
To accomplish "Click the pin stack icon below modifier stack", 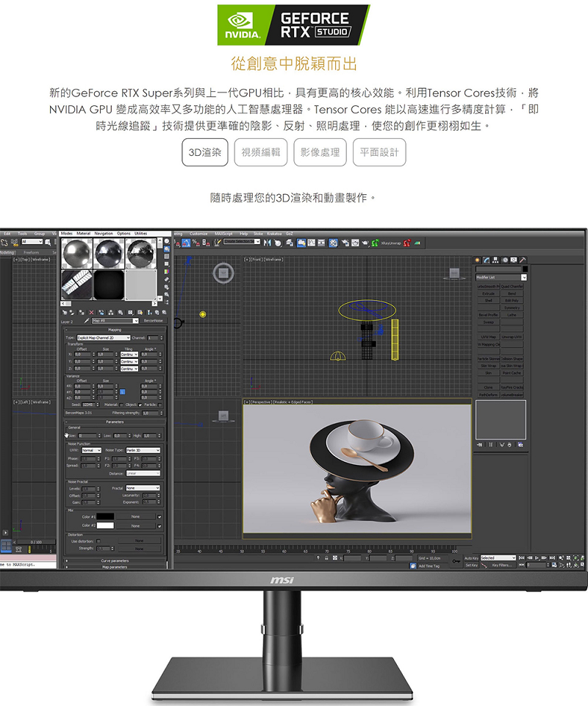I will 480,445.
